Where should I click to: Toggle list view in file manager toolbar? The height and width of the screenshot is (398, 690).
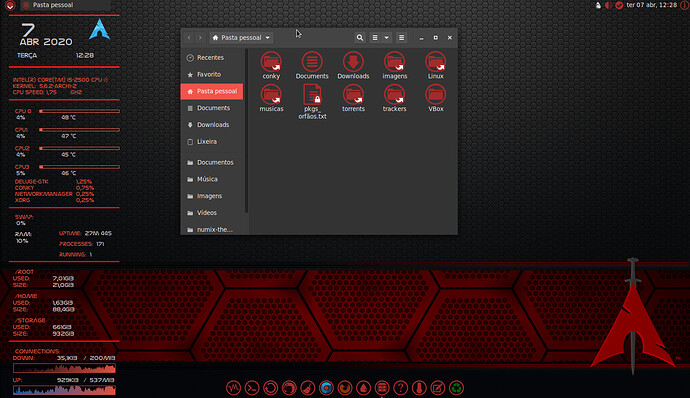(x=374, y=38)
